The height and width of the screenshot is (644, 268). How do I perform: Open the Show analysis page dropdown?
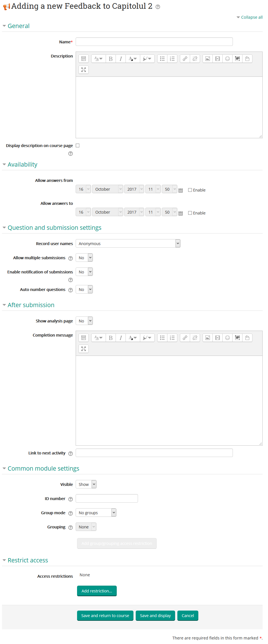coord(84,321)
